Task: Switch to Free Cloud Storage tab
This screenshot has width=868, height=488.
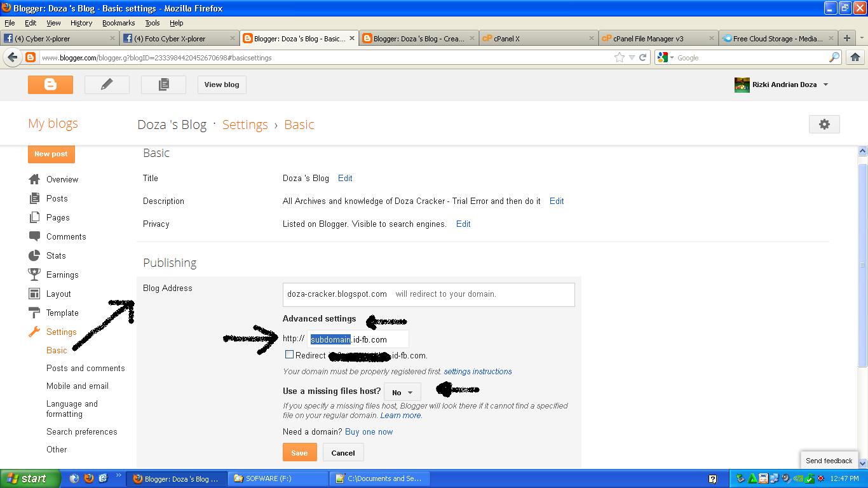Action: click(778, 38)
